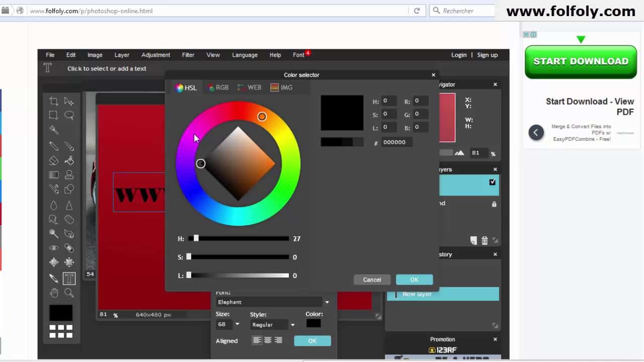Switch to the RGB tab in Color selector

point(218,87)
